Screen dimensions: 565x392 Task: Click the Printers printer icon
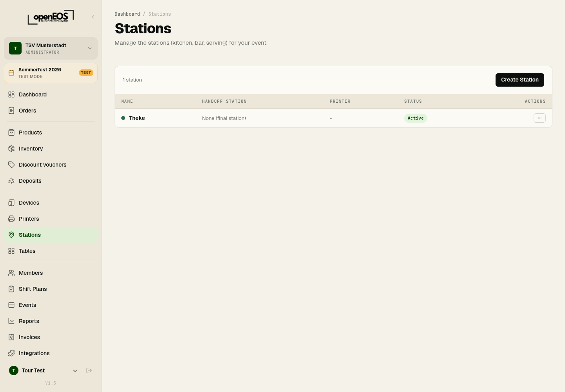coord(11,219)
